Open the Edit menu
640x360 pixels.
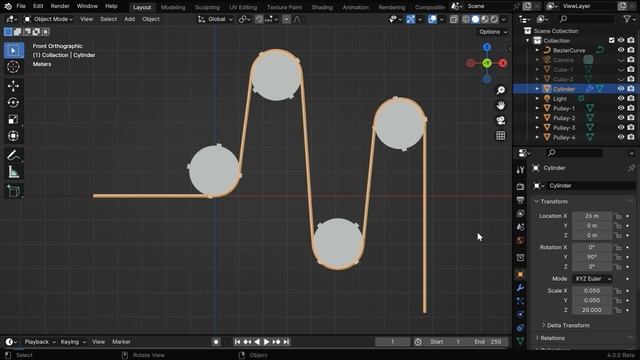tap(38, 6)
